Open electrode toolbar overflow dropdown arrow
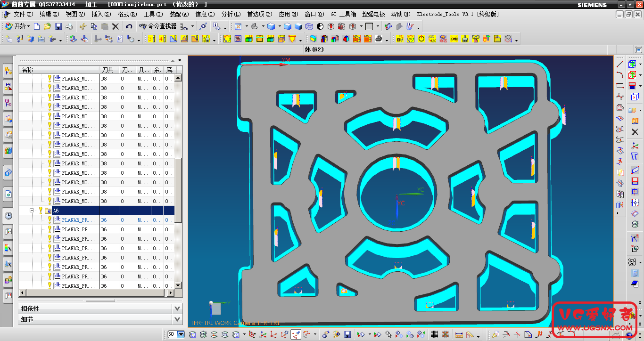644x341 pixels. pyautogui.click(x=516, y=41)
